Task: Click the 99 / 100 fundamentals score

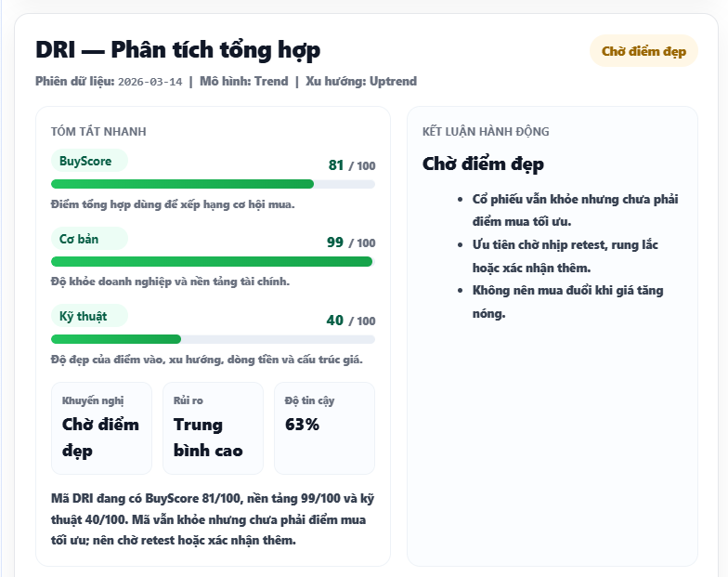Action: click(351, 243)
